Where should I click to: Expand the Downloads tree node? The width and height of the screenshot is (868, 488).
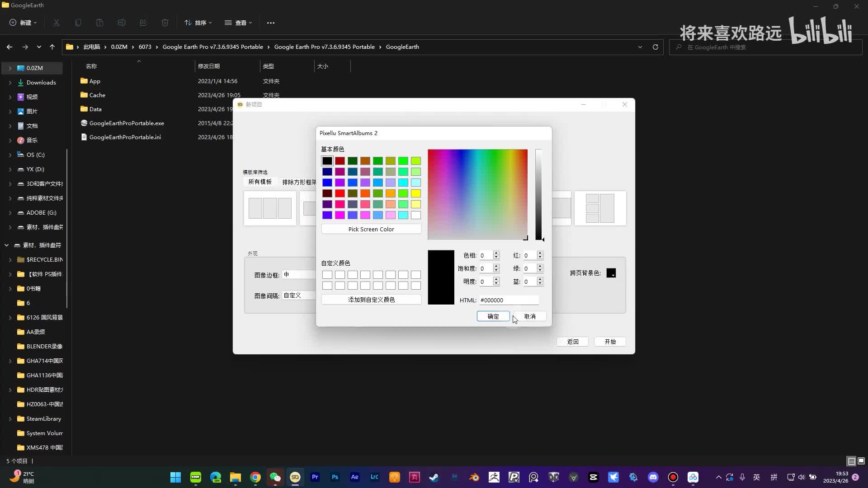pyautogui.click(x=10, y=83)
